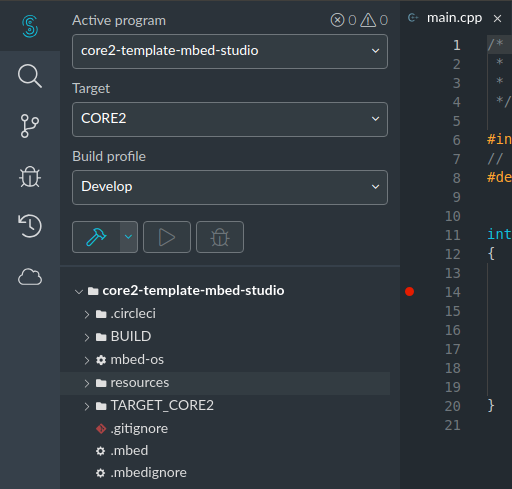Viewport: 512px width, 489px height.
Task: Collapse the core2-template-mbed-studio root folder
Action: pyautogui.click(x=79, y=292)
